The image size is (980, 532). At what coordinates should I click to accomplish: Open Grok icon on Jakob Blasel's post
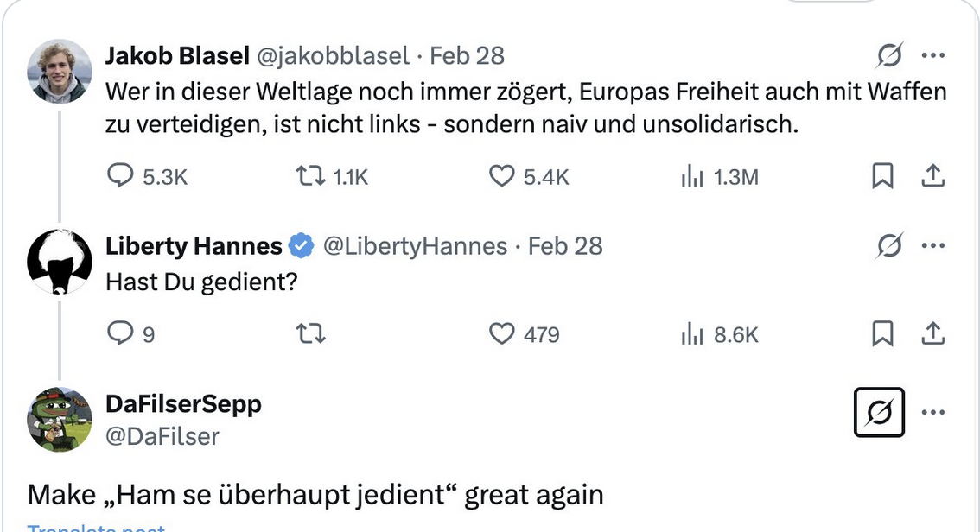pyautogui.click(x=888, y=56)
